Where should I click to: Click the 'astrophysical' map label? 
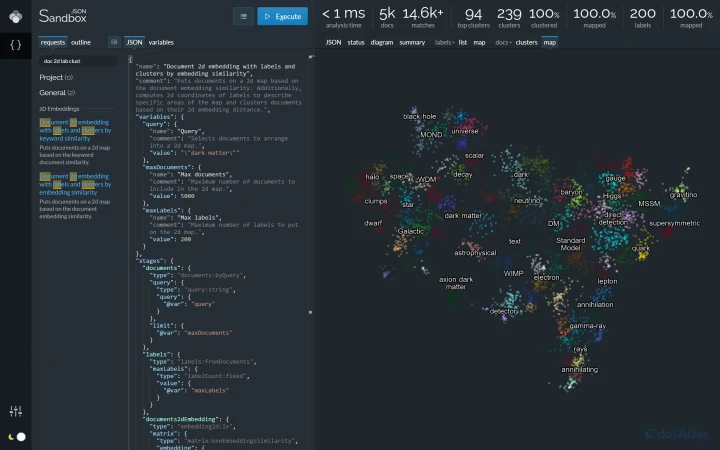coord(475,253)
